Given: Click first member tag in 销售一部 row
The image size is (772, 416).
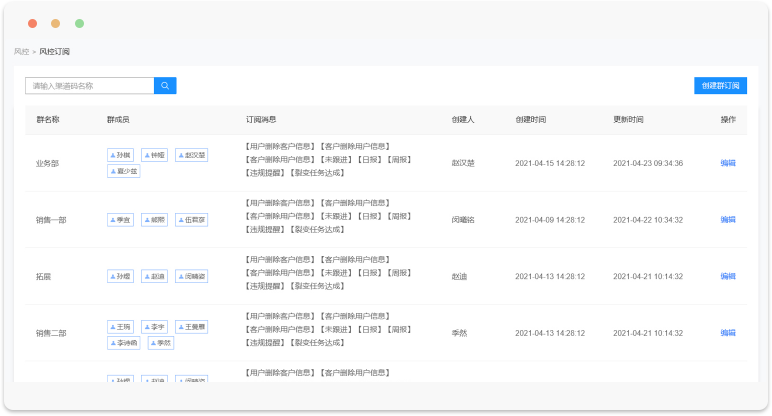Looking at the screenshot, I should click(120, 219).
